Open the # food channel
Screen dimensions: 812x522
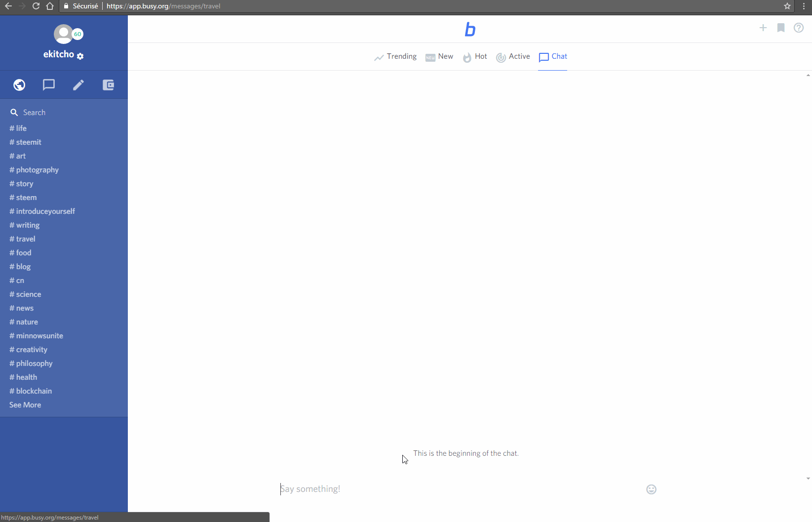coord(20,253)
